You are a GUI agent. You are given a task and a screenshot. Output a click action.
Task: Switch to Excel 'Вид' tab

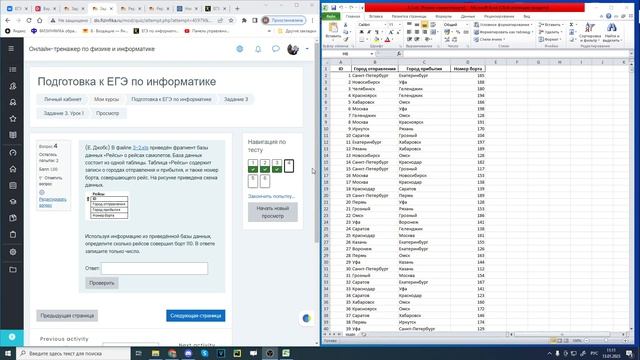[x=527, y=16]
